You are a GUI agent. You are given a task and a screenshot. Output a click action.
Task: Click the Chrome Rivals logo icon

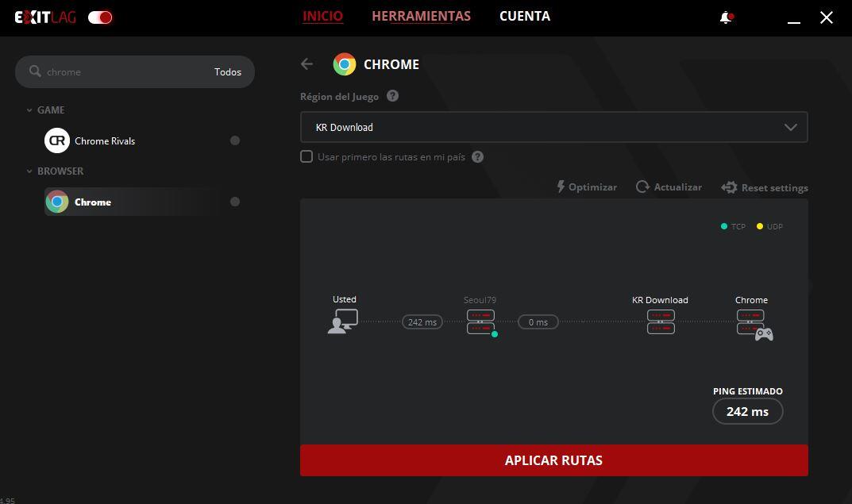pyautogui.click(x=57, y=140)
